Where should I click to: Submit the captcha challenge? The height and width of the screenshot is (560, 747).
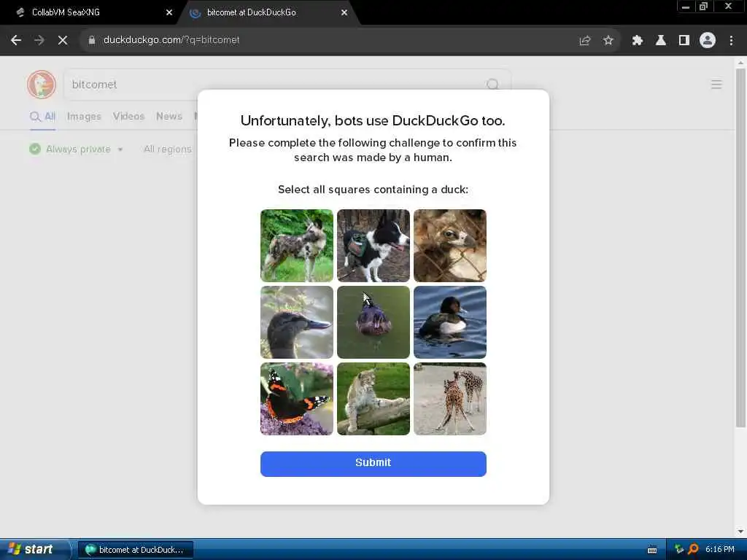[x=373, y=464]
